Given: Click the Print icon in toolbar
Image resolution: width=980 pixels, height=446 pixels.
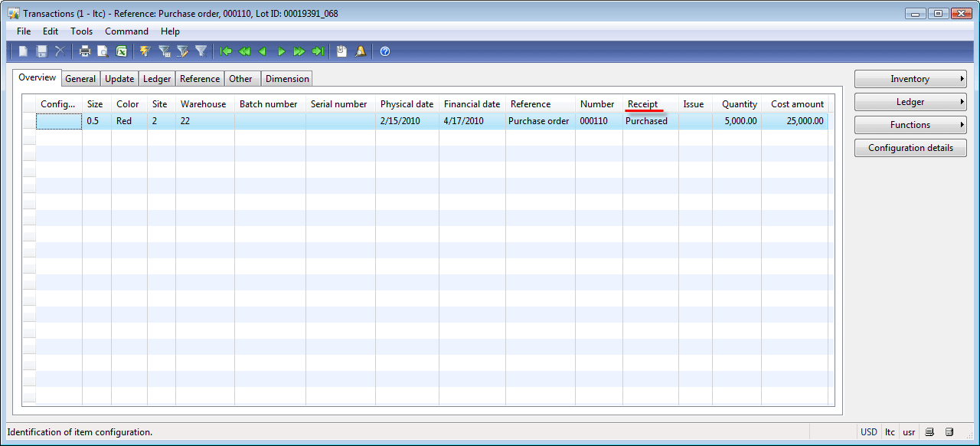Looking at the screenshot, I should [x=85, y=51].
